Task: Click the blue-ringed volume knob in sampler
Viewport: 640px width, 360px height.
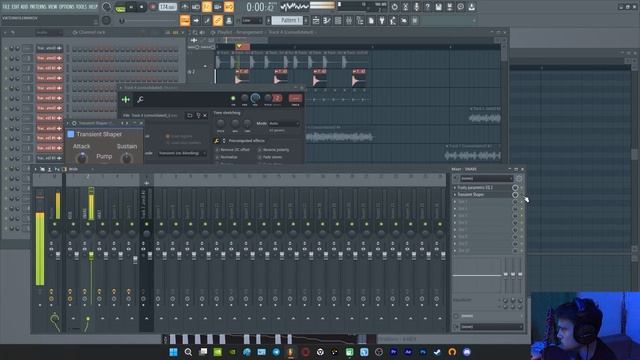Action: coord(255,98)
